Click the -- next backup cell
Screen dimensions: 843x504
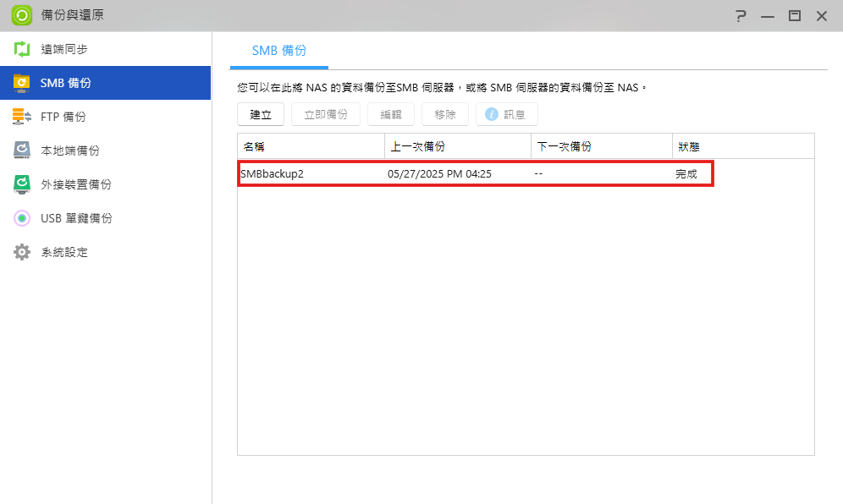point(538,174)
